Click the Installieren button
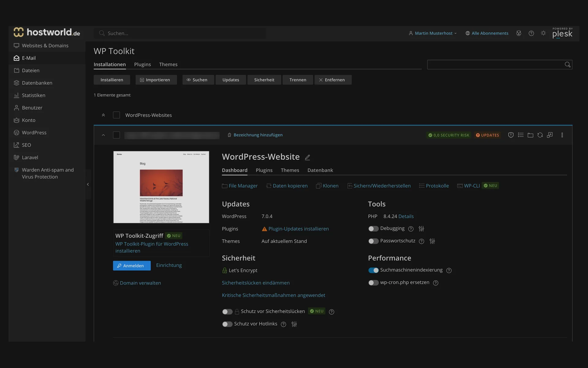The height and width of the screenshot is (368, 588). point(112,80)
